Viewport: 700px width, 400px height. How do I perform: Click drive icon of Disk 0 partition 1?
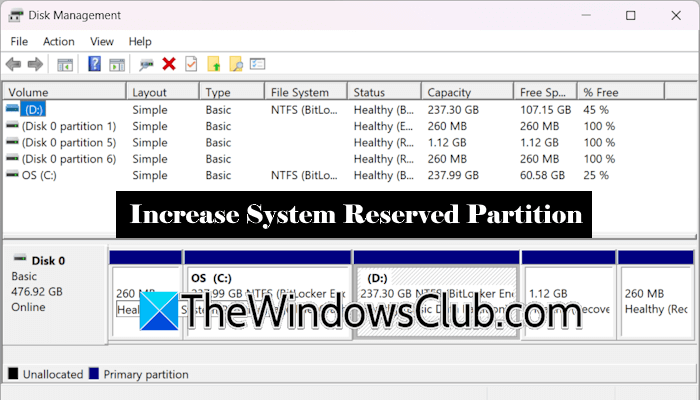(12, 125)
